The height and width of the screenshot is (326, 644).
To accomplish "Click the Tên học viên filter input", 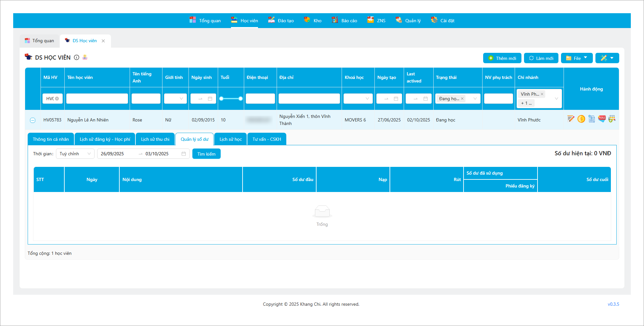I will [97, 99].
